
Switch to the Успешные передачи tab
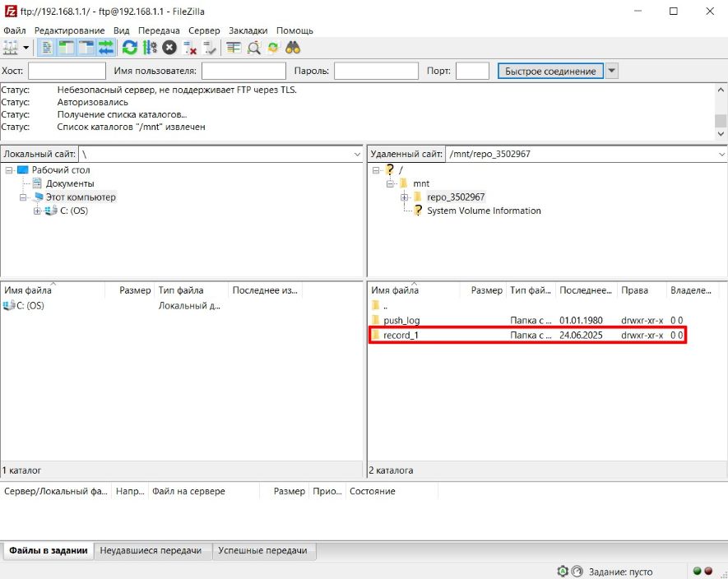(262, 551)
